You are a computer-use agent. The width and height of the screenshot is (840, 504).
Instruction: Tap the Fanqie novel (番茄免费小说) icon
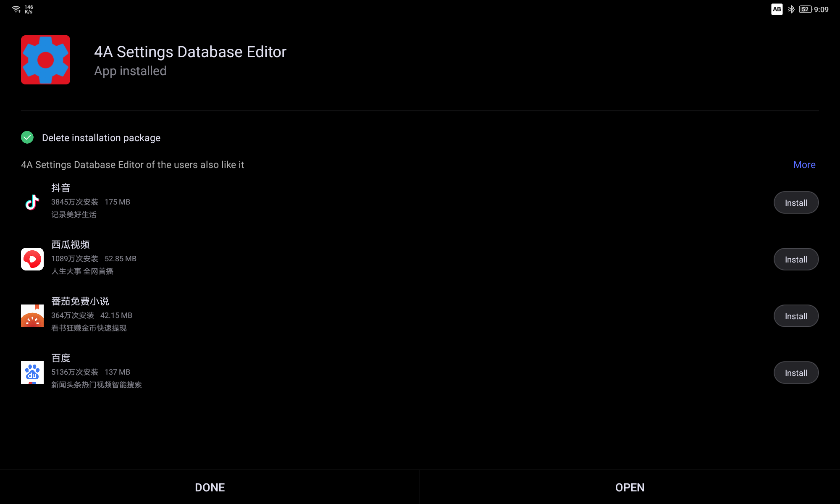point(32,316)
